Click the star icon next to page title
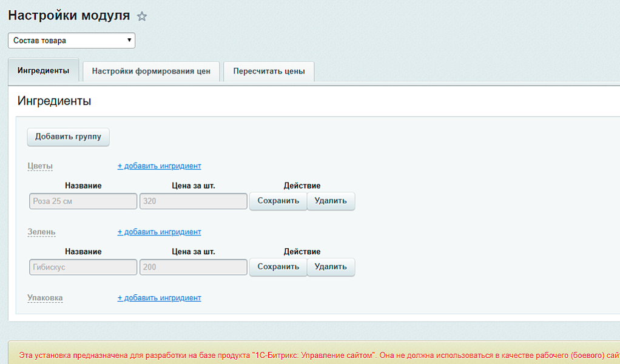Image resolution: width=620 pixels, height=364 pixels. coord(142,16)
